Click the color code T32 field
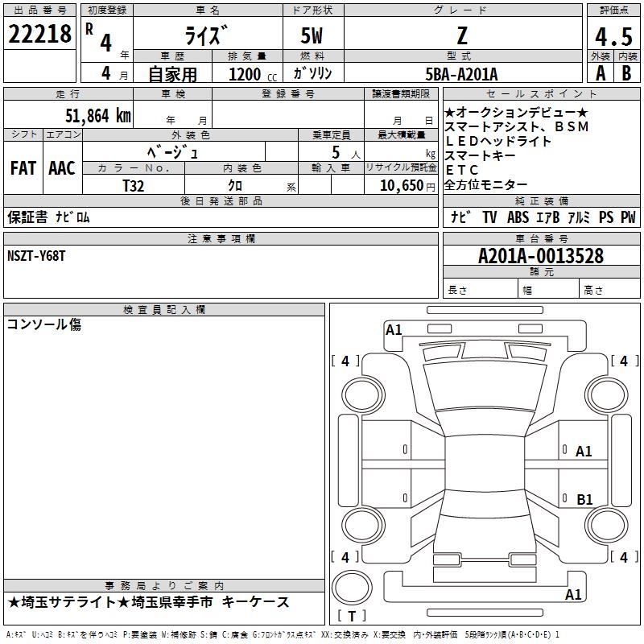Image resolution: width=644 pixels, height=644 pixels. [134, 186]
